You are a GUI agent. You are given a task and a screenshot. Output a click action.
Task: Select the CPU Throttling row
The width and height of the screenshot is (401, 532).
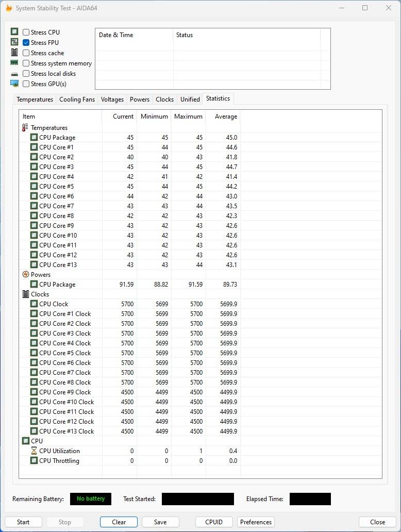(x=59, y=461)
